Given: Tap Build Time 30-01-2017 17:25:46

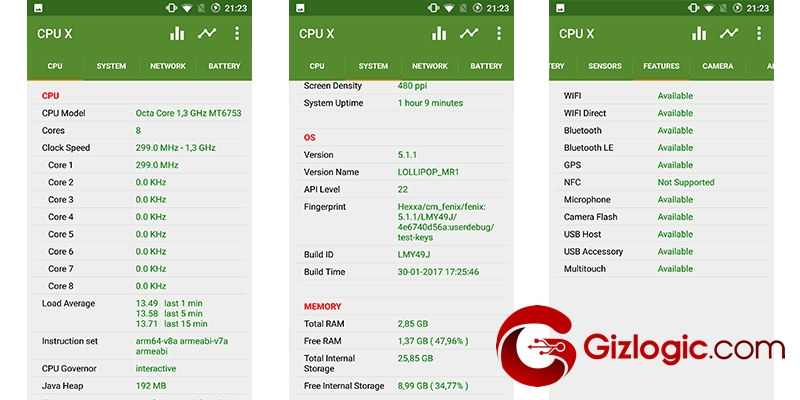Looking at the screenshot, I should click(x=438, y=272).
